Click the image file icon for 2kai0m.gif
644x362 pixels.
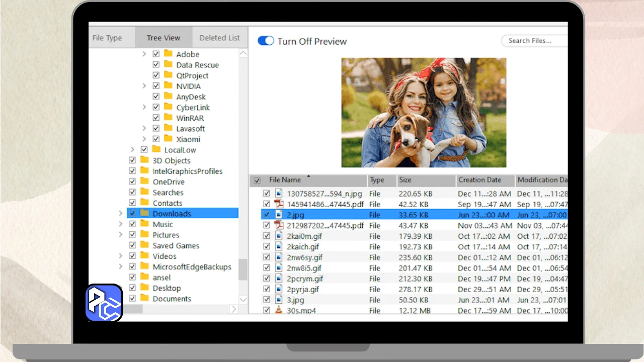click(279, 236)
